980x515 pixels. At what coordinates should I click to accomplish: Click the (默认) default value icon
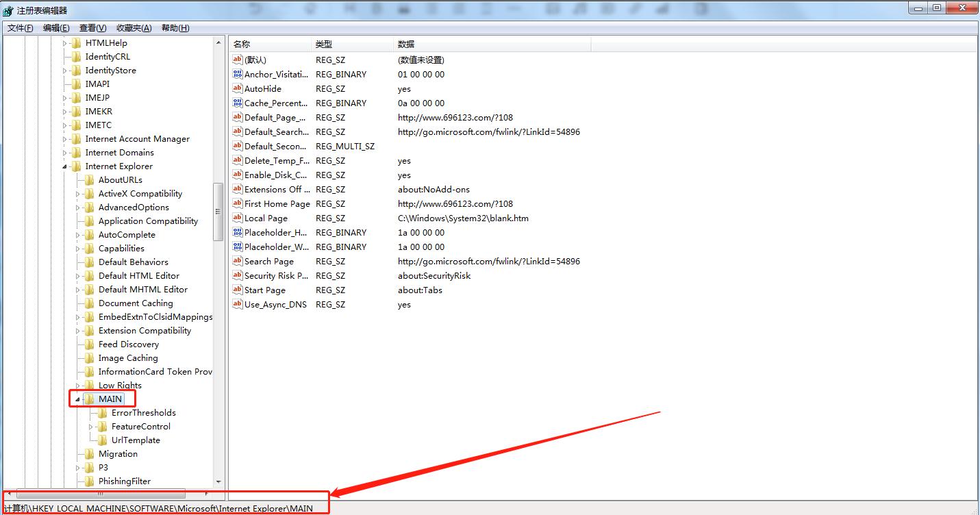(238, 60)
